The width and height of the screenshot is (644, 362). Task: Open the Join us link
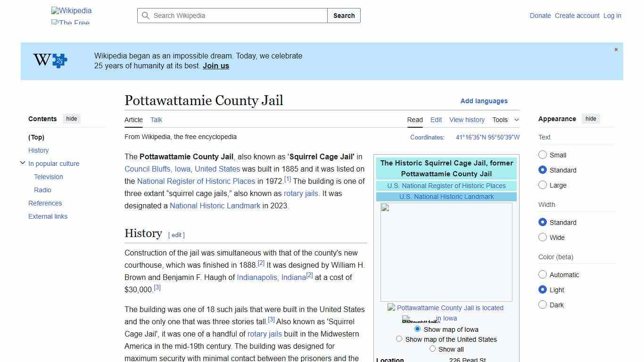click(215, 66)
